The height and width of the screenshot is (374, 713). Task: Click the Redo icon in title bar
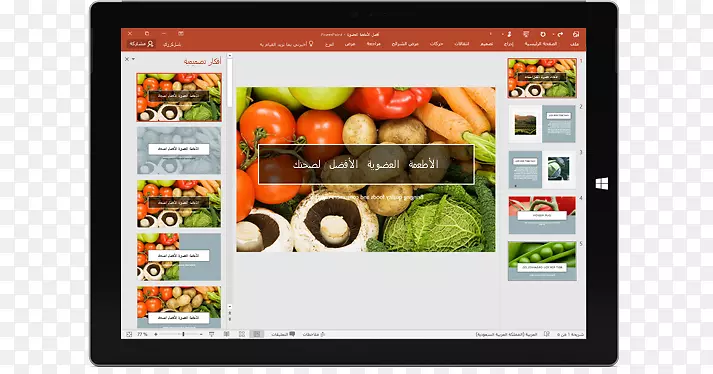click(542, 34)
